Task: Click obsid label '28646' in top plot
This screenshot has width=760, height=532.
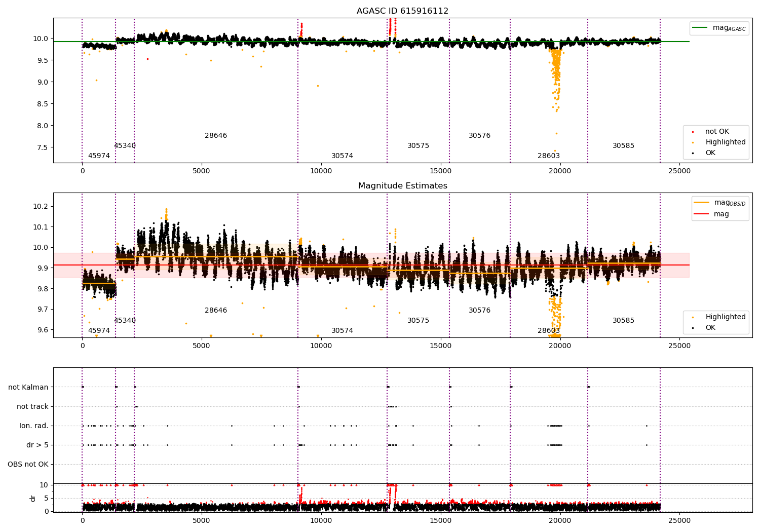Action: [216, 136]
